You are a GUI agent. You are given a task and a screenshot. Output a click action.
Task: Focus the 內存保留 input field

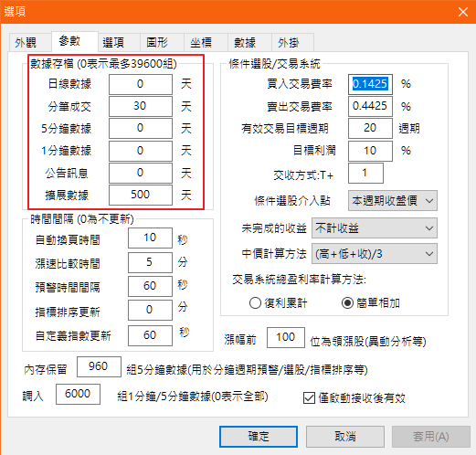tap(99, 366)
